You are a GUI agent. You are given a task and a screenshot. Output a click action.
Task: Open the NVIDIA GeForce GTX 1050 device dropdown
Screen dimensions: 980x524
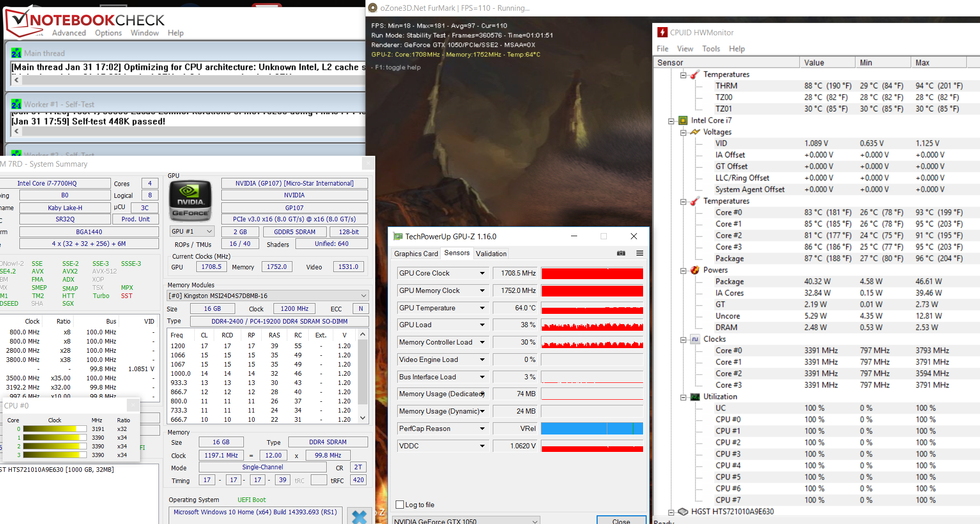click(x=466, y=521)
